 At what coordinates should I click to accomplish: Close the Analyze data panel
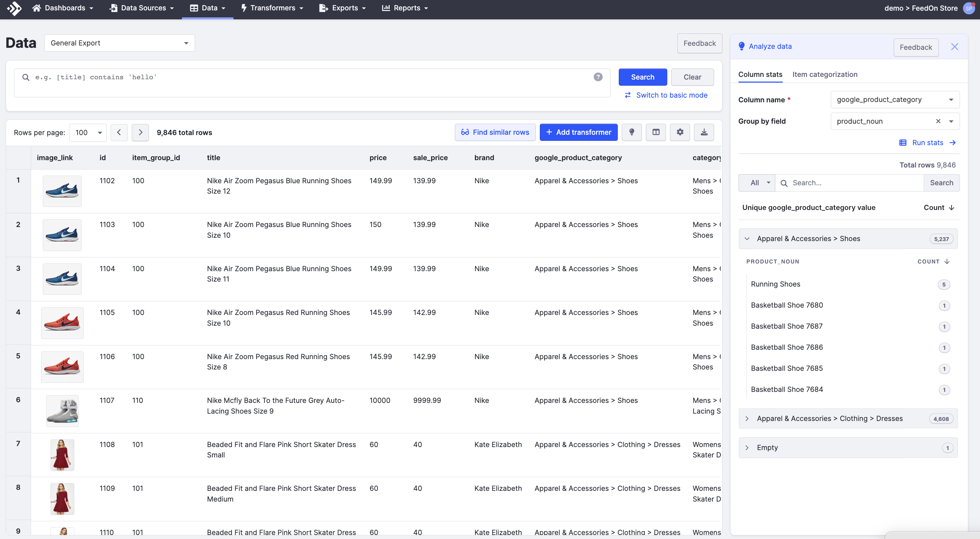coord(954,47)
